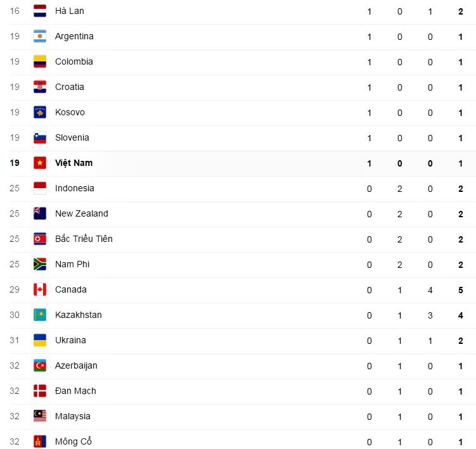476x449 pixels.
Task: Select the Bắc Triều Tiên country name
Action: click(84, 239)
